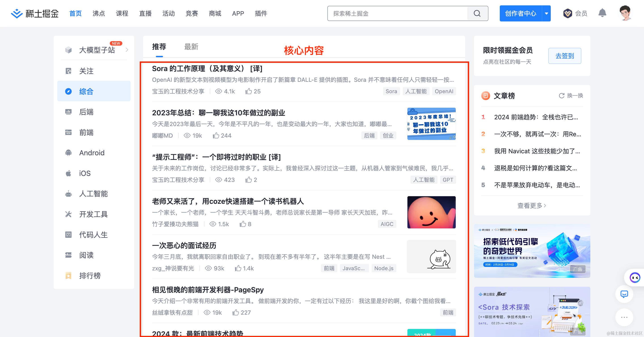Click the 阅读 sidebar icon
The width and height of the screenshot is (644, 337).
point(68,255)
